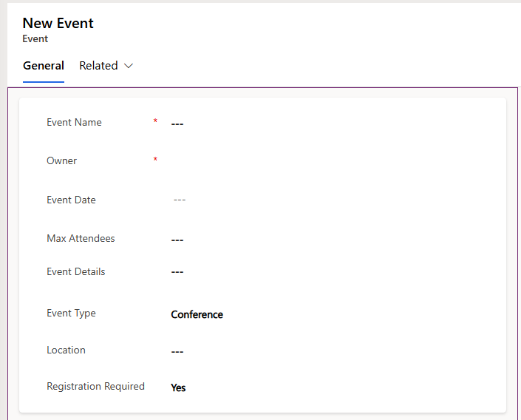
Task: Expand the Related chevron dropdown arrow
Action: point(129,66)
